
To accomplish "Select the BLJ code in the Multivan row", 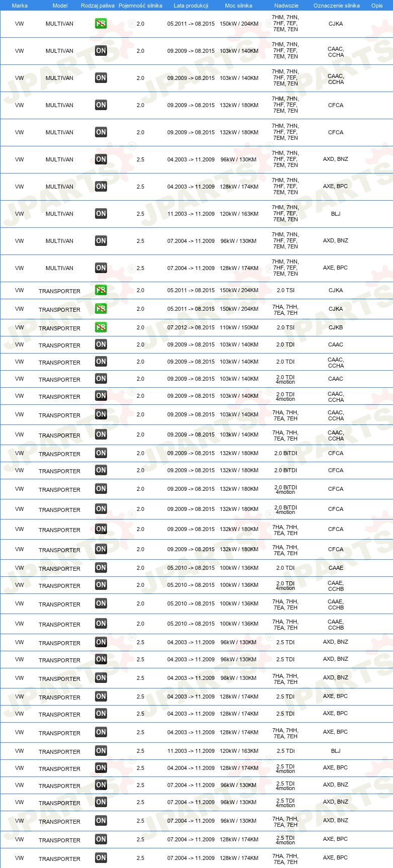I will point(336,214).
